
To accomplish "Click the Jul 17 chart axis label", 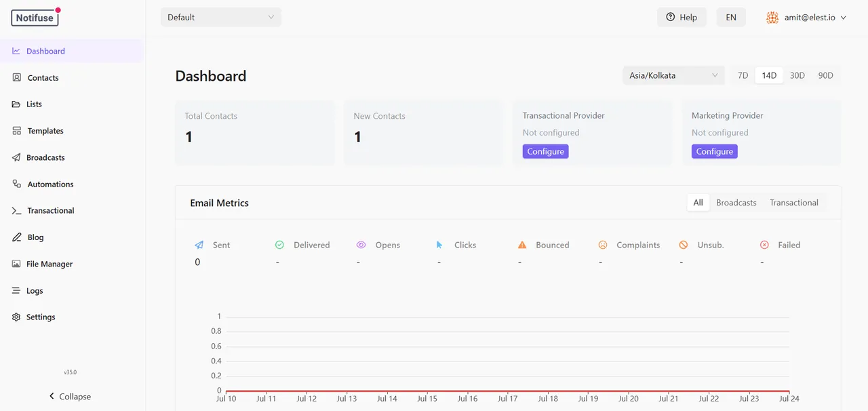I will pyautogui.click(x=508, y=399).
